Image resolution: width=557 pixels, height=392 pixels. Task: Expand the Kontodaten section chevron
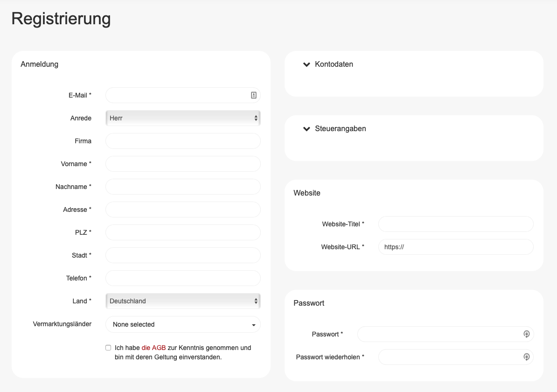(306, 64)
